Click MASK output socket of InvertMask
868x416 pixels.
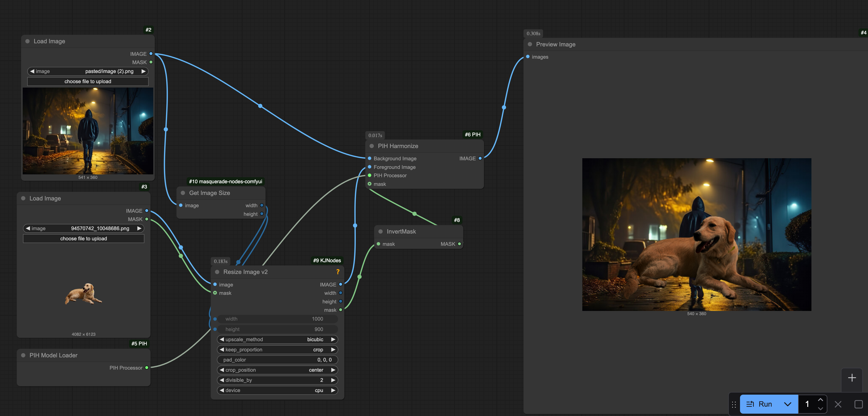459,244
